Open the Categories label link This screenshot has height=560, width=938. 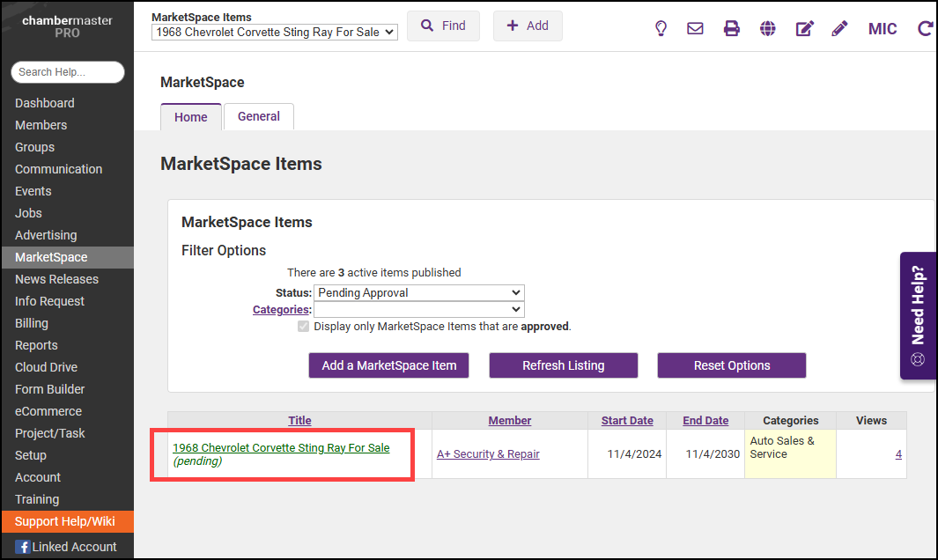tap(281, 309)
